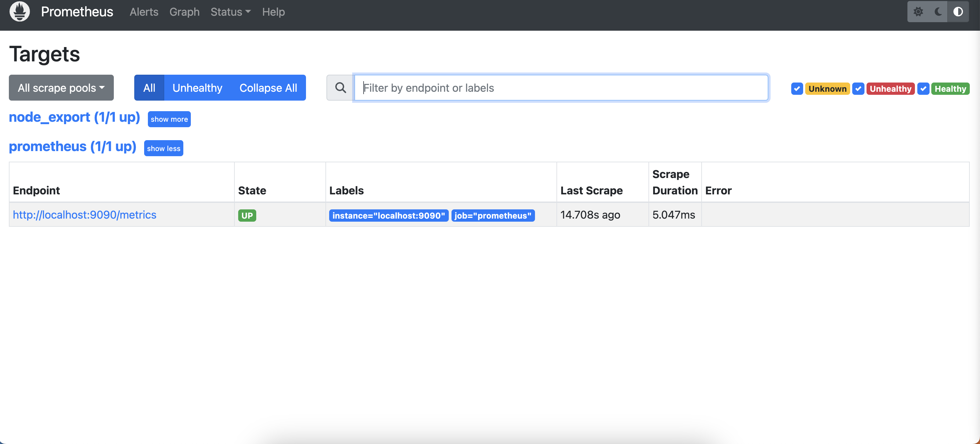
Task: Click the red Unhealthy badge label
Action: (x=891, y=89)
